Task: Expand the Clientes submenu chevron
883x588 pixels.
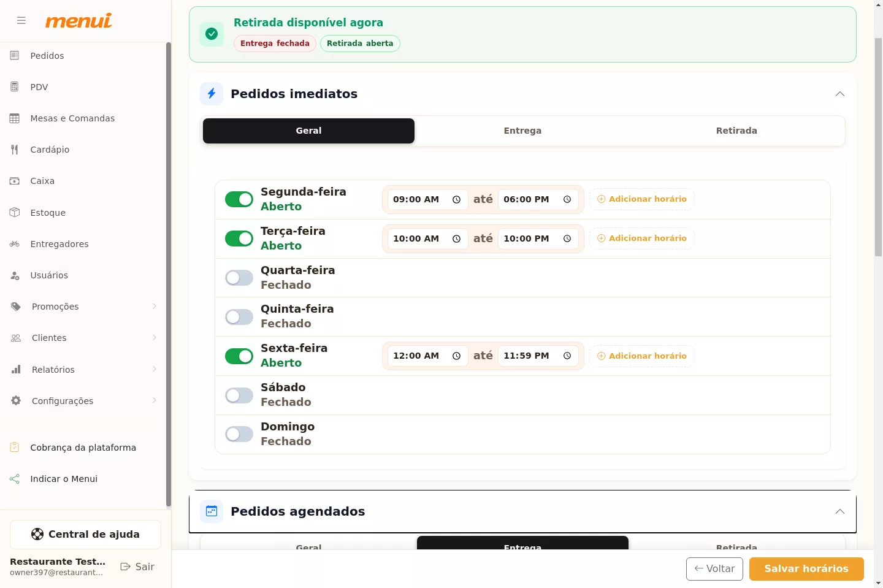Action: click(155, 338)
